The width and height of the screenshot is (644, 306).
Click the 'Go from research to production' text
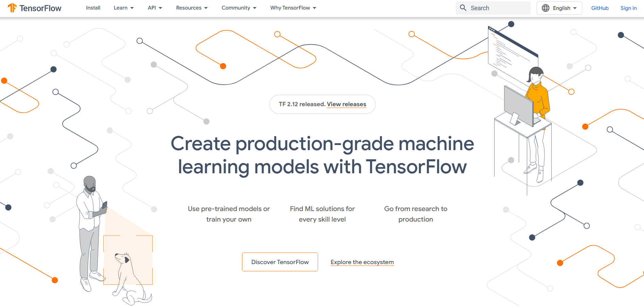coord(416,214)
